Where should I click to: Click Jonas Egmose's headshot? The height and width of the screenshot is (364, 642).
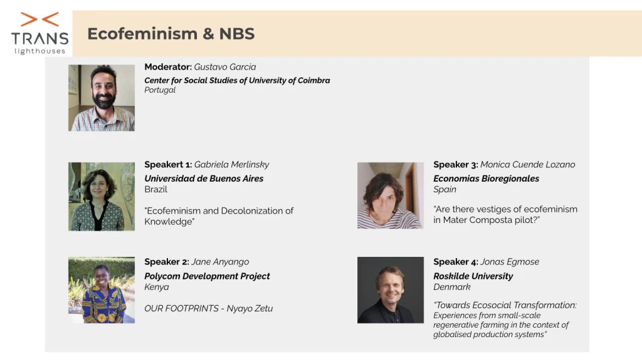391,290
